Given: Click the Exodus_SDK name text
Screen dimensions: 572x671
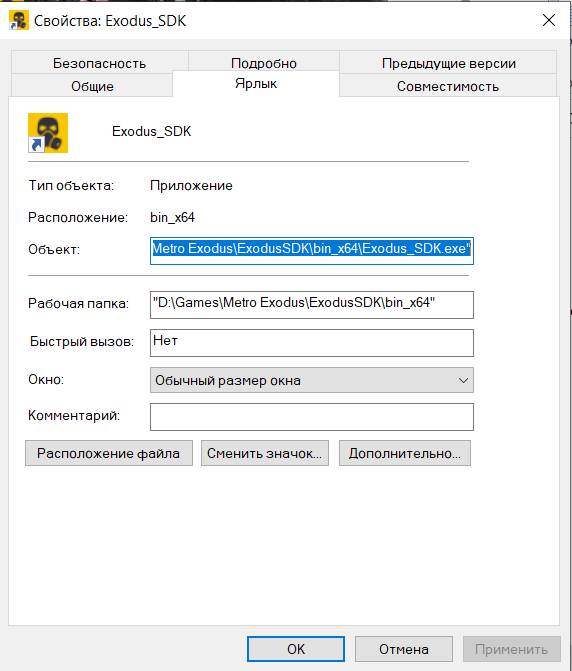Looking at the screenshot, I should click(151, 131).
